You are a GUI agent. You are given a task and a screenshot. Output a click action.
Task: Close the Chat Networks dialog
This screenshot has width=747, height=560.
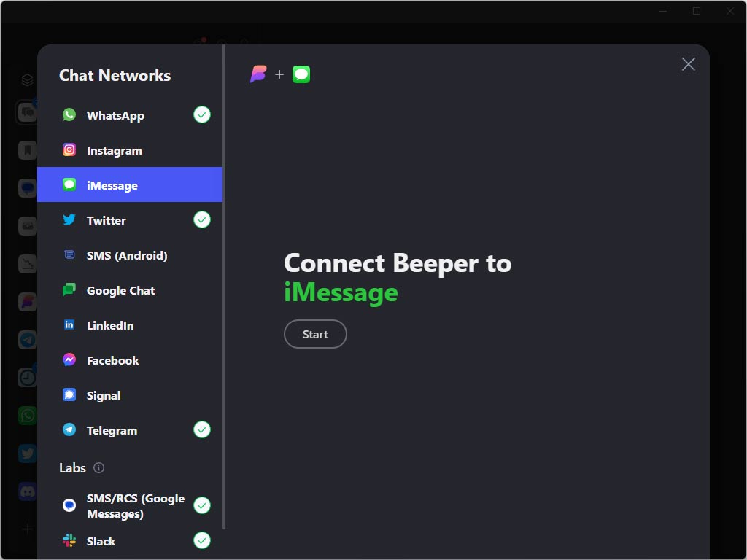[x=688, y=64]
